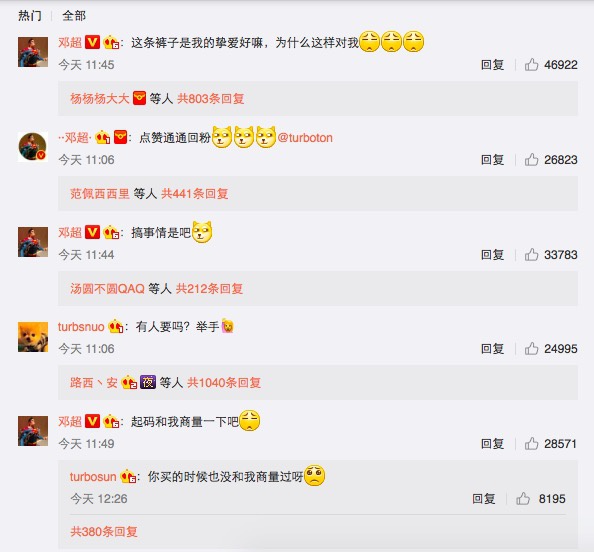Click 回复 on the 今天 11:45 comment
594x552 pixels.
coord(492,65)
